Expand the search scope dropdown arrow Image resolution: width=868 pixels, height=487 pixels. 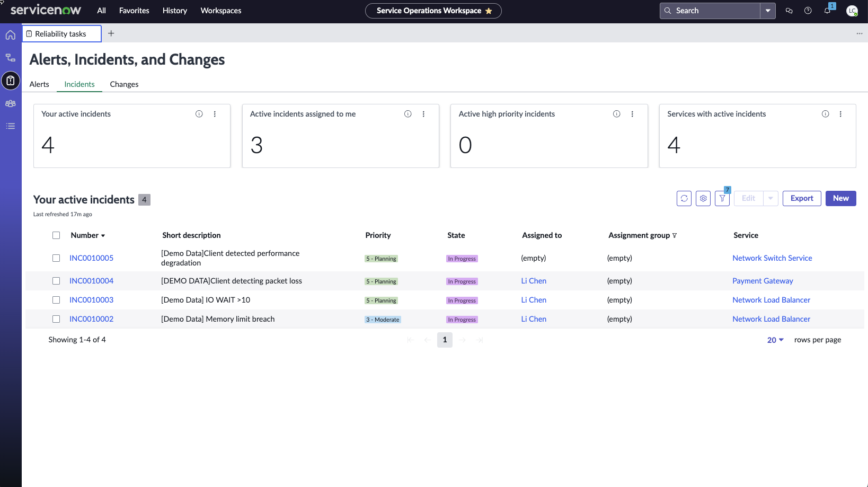coord(768,11)
